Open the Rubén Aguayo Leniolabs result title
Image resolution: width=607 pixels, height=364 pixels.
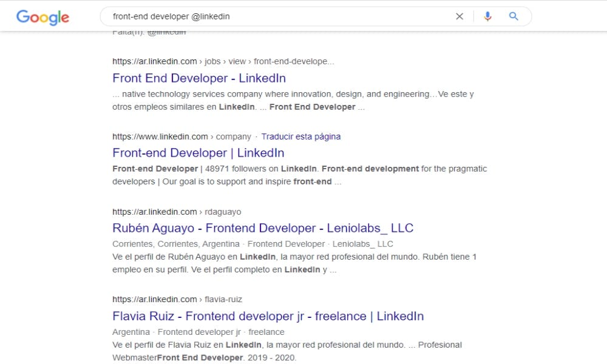pos(263,228)
